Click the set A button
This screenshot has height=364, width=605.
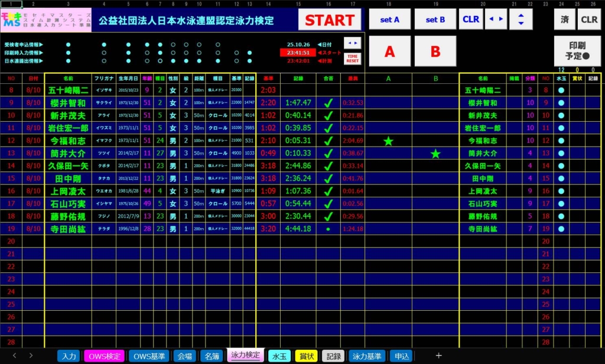pos(389,19)
